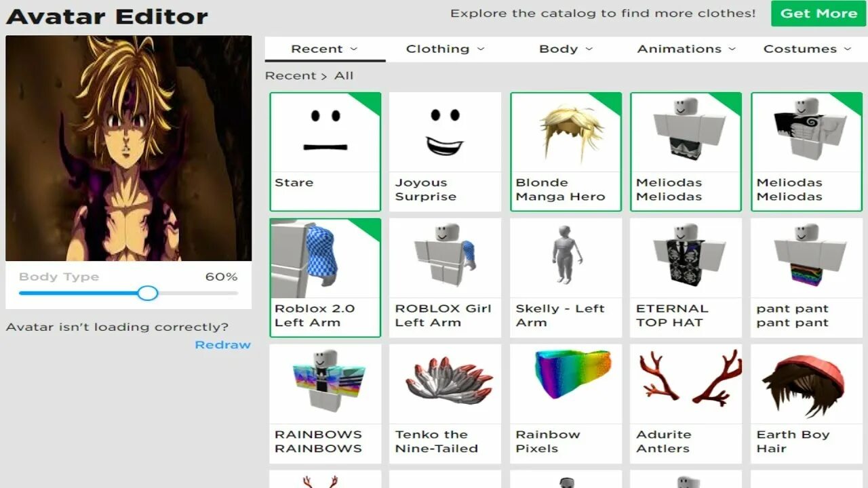Choose the Meliodas pants item

pos(686,152)
